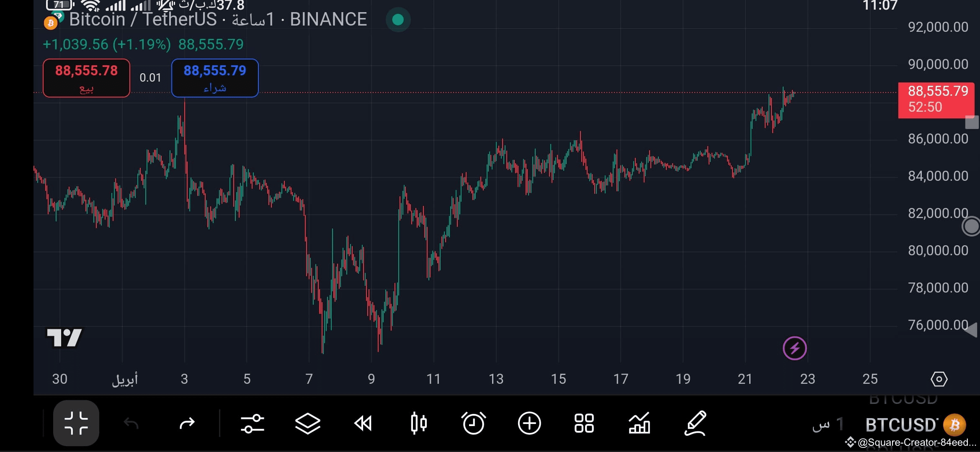Open price scale settings hexagon icon
980x452 pixels.
939,379
